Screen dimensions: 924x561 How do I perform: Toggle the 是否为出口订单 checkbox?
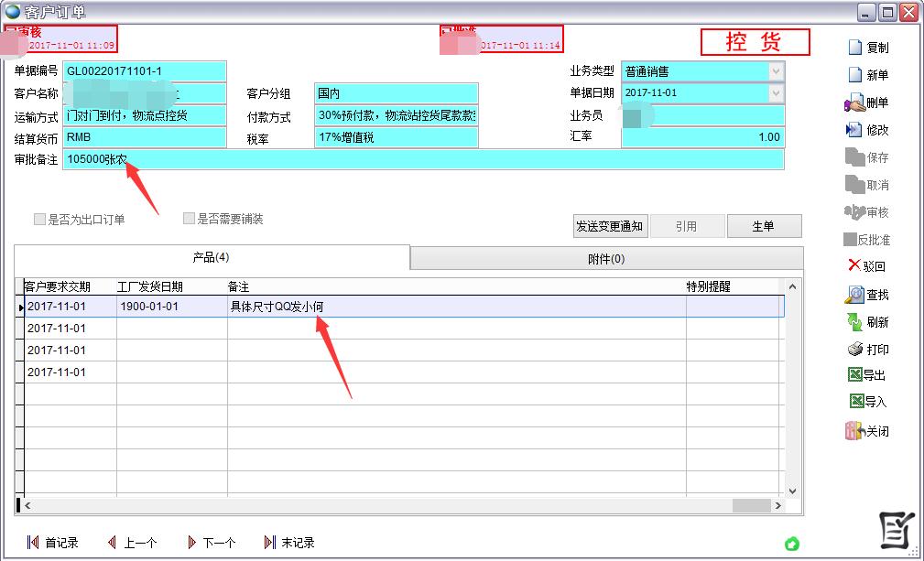point(39,220)
